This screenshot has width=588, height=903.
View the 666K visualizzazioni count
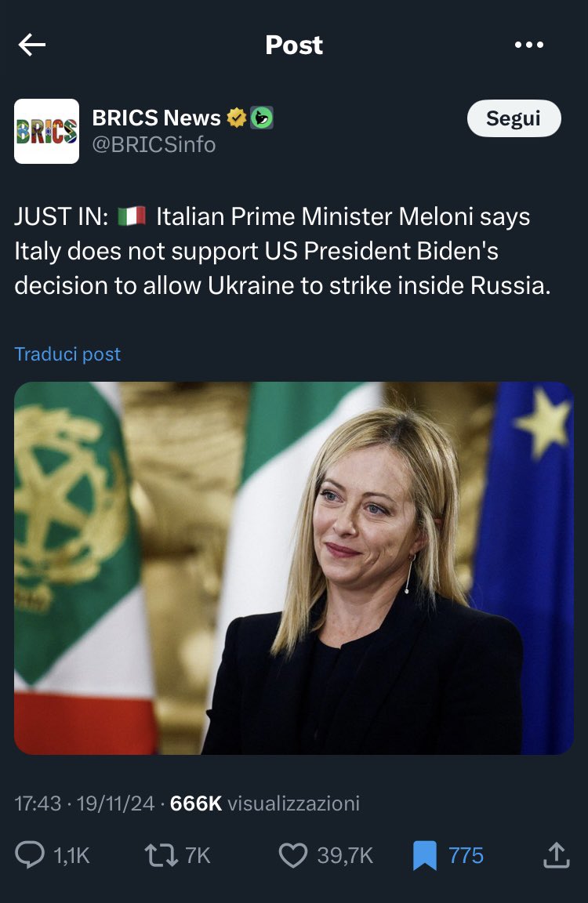pyautogui.click(x=265, y=803)
